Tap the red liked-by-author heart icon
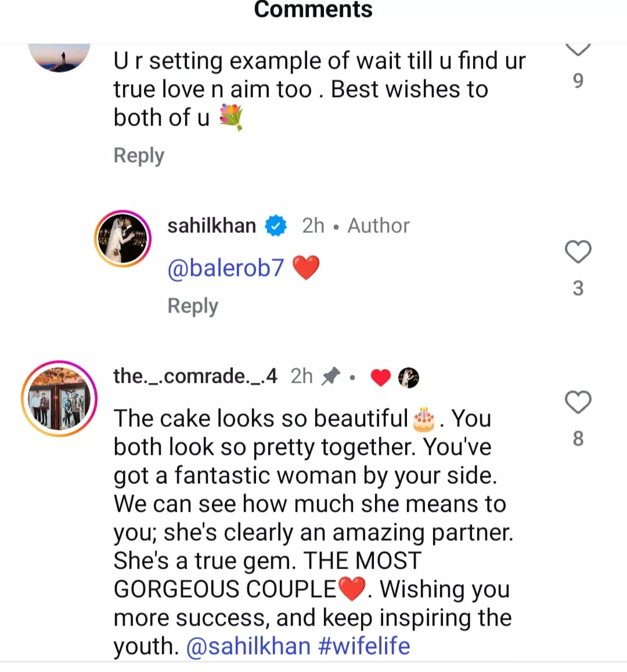The width and height of the screenshot is (627, 672). tap(380, 378)
